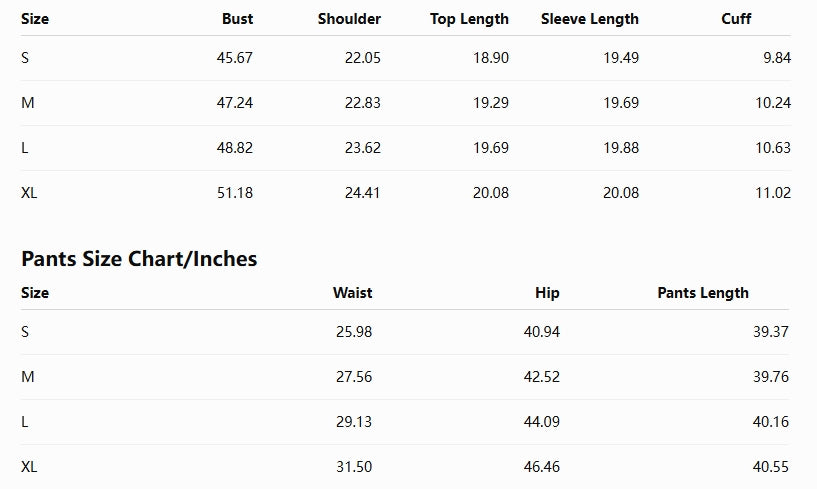Click the Bust column header

coord(237,19)
